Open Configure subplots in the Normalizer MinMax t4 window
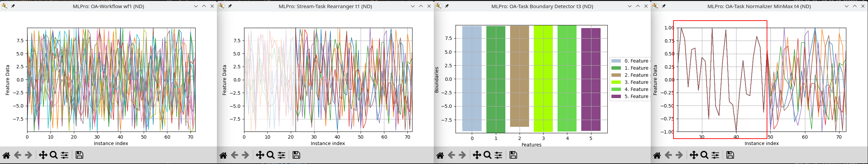 click(x=715, y=155)
